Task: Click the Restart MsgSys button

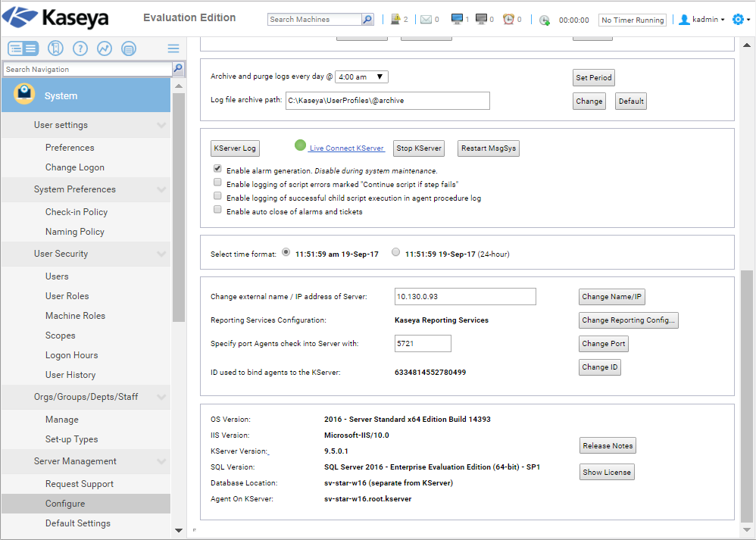Action: click(x=489, y=148)
